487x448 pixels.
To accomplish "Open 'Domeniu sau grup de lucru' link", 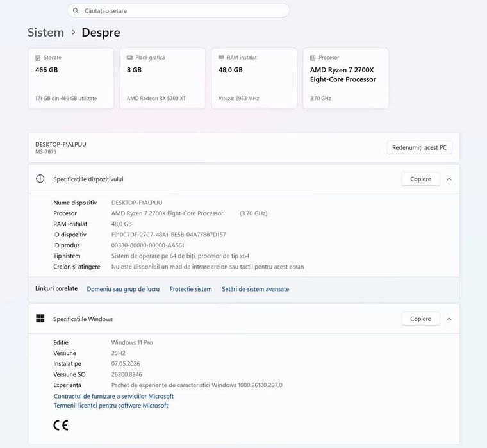I will click(x=123, y=289).
